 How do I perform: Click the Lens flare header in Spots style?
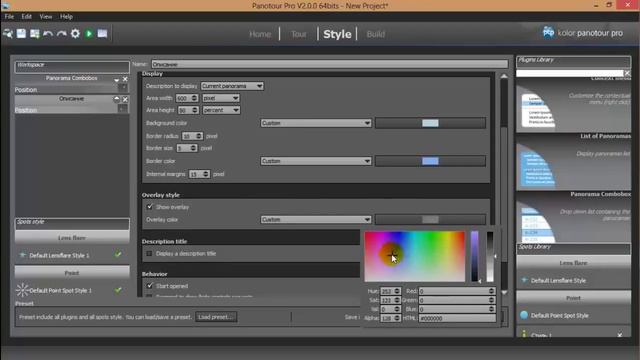72,238
